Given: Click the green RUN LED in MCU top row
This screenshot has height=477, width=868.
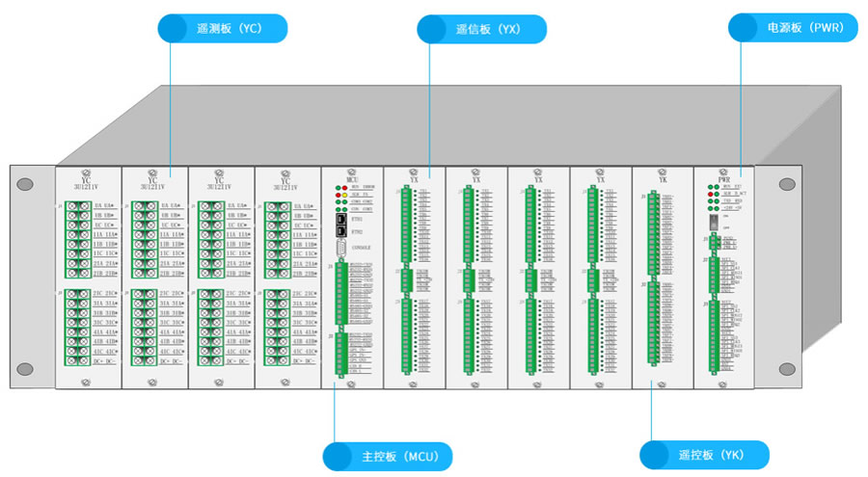Looking at the screenshot, I should click(339, 188).
